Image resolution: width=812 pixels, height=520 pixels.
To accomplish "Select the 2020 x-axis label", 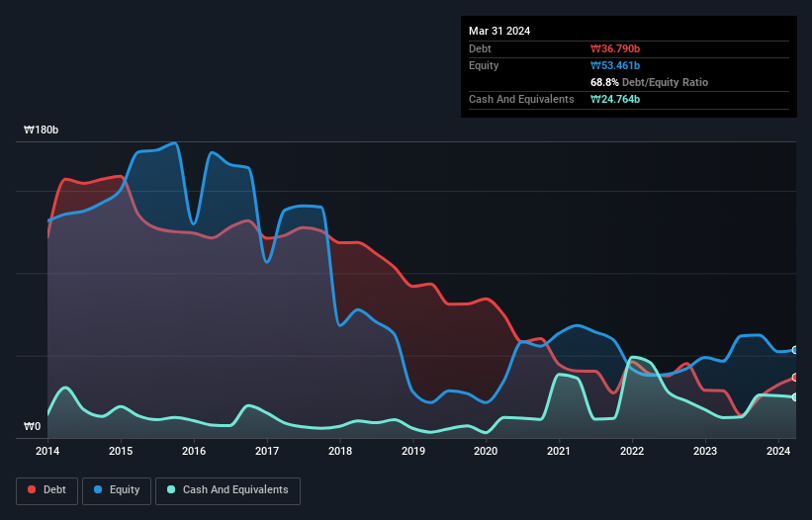I will (x=486, y=451).
